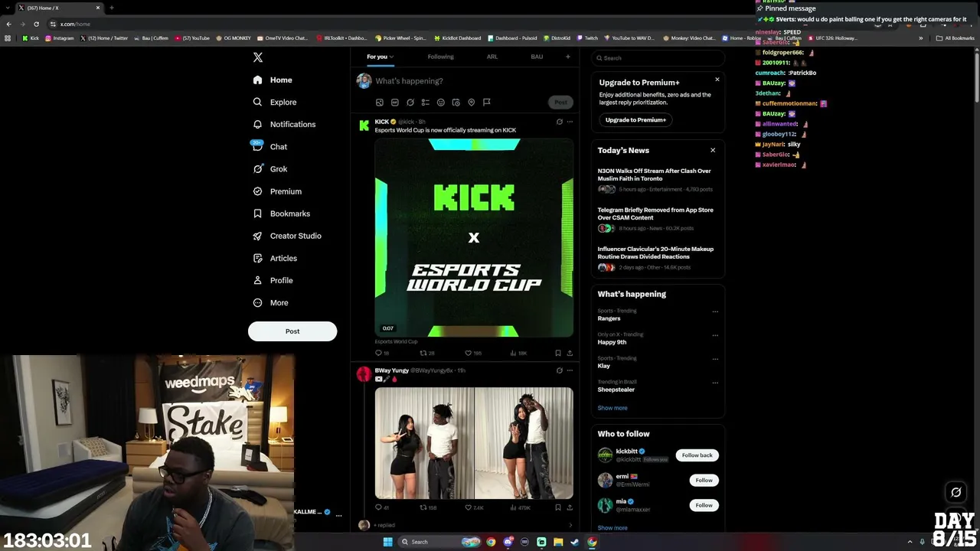Reload the page in Chrome
The height and width of the screenshot is (551, 980).
36,24
